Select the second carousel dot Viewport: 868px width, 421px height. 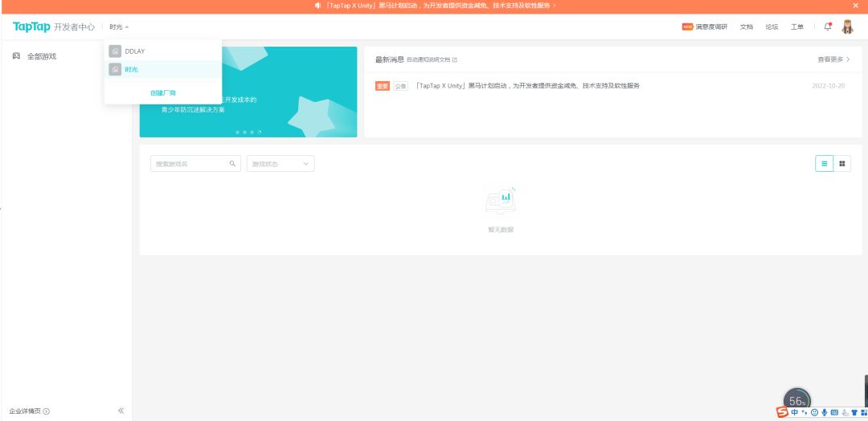click(x=244, y=133)
